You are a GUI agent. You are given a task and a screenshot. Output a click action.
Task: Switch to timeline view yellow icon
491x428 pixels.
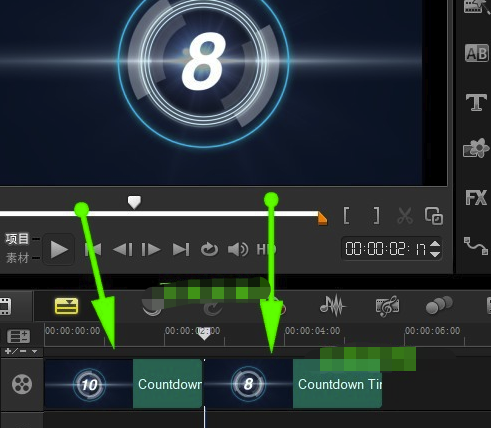66,306
